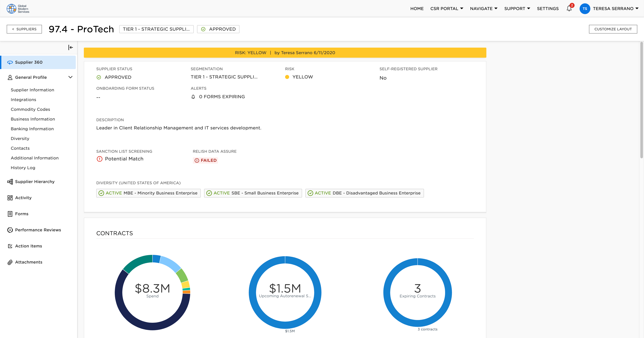Click the Attachments paperclip icon

(10, 262)
